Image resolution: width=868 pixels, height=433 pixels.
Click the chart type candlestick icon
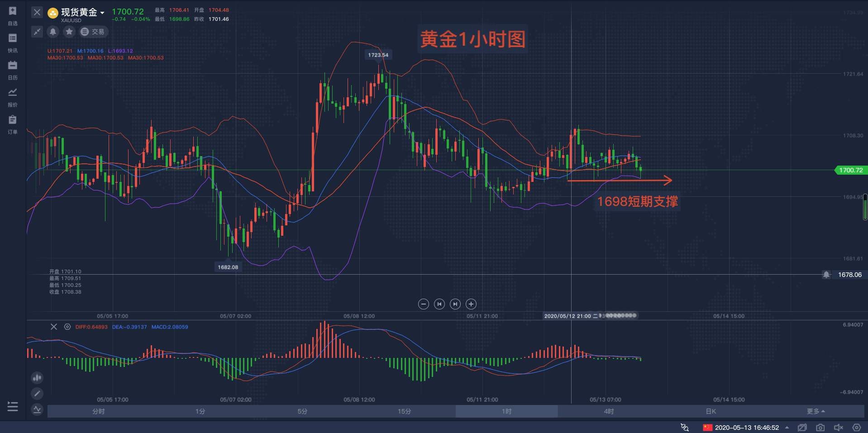37,377
